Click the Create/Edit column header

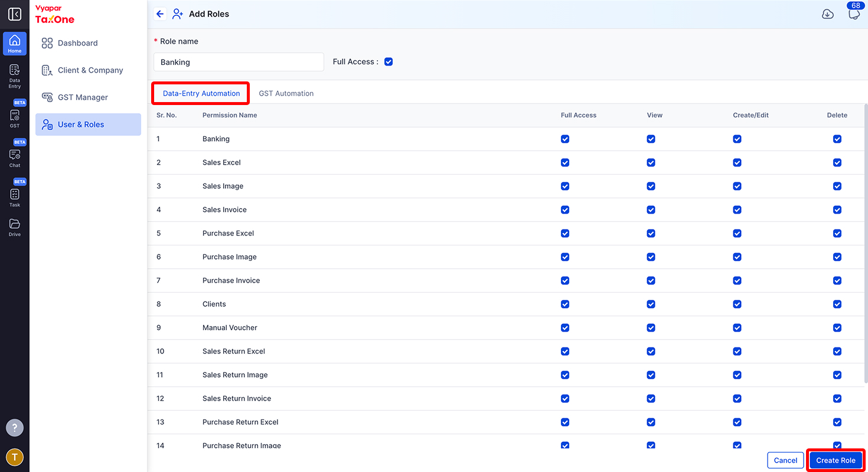tap(750, 115)
